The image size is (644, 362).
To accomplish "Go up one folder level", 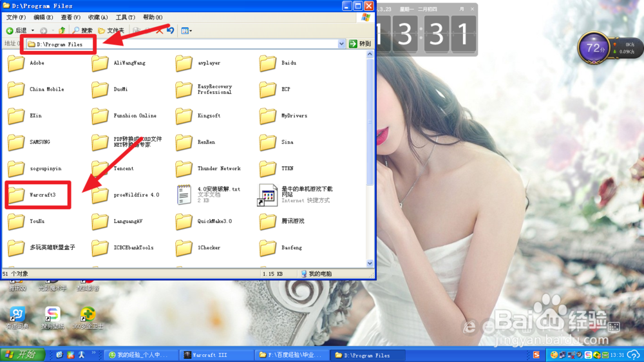I will click(62, 30).
